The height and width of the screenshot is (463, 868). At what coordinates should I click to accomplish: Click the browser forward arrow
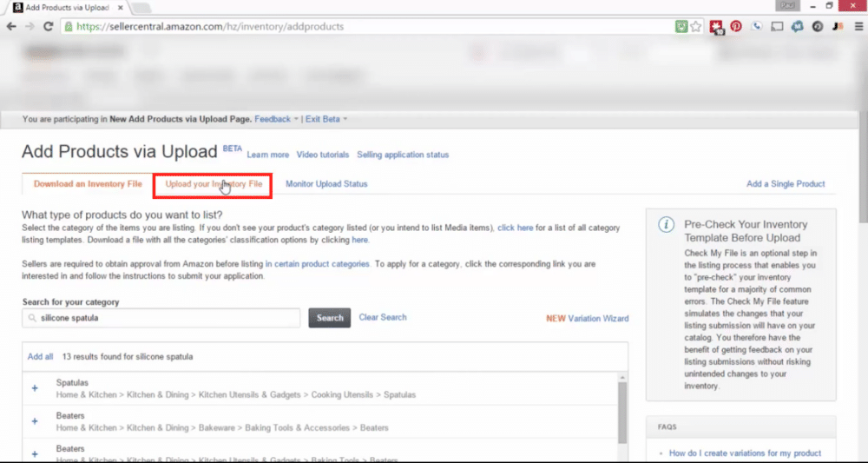tap(30, 27)
